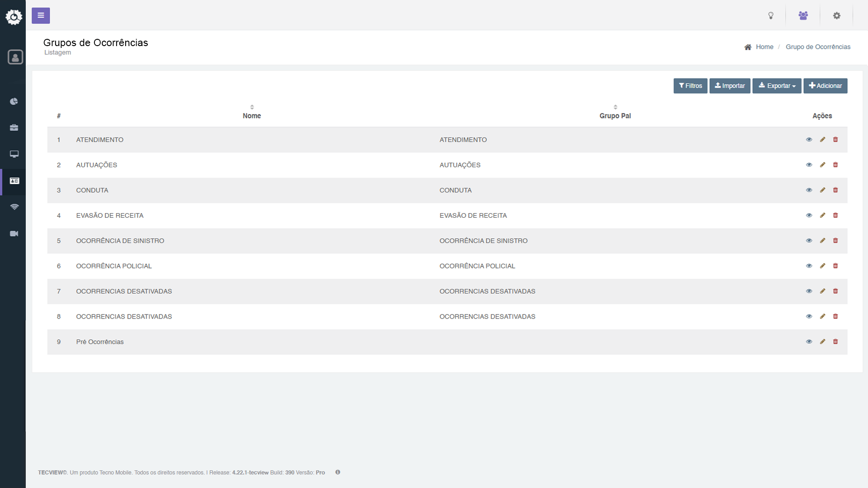Edit the EVASÃO DE RECEITA group
The image size is (868, 488).
[x=822, y=216]
